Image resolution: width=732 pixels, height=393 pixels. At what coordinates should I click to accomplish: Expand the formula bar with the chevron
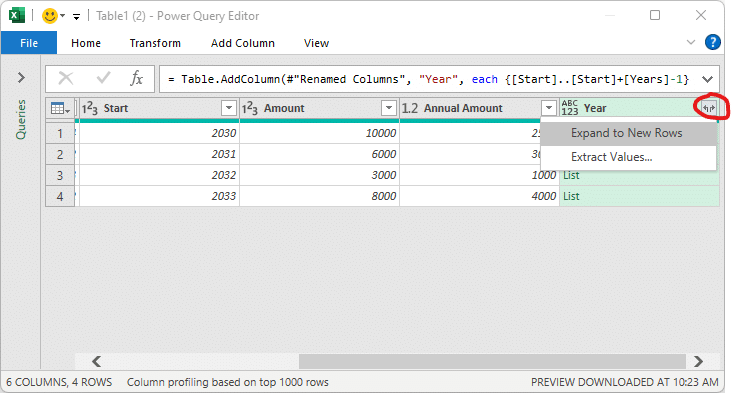coord(707,79)
